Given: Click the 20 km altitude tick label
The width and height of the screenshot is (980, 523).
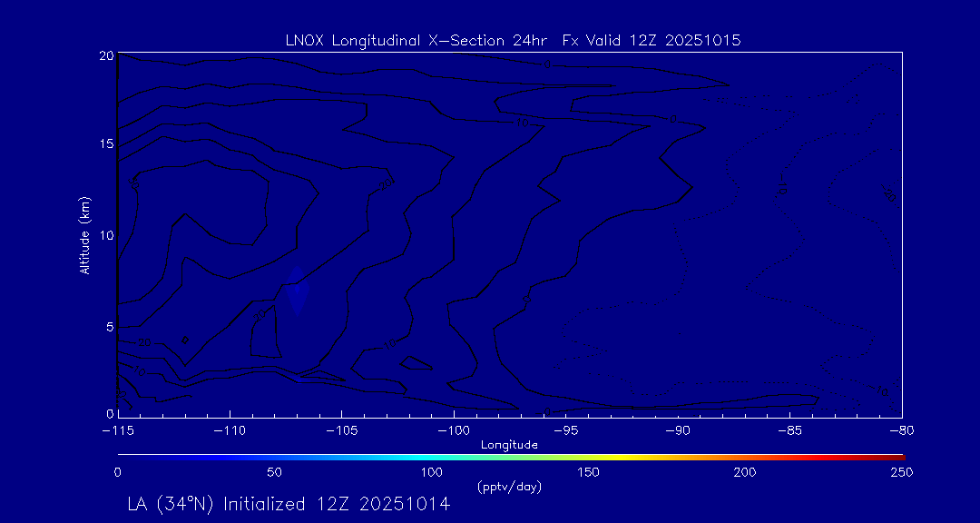Looking at the screenshot, I should pyautogui.click(x=105, y=55).
